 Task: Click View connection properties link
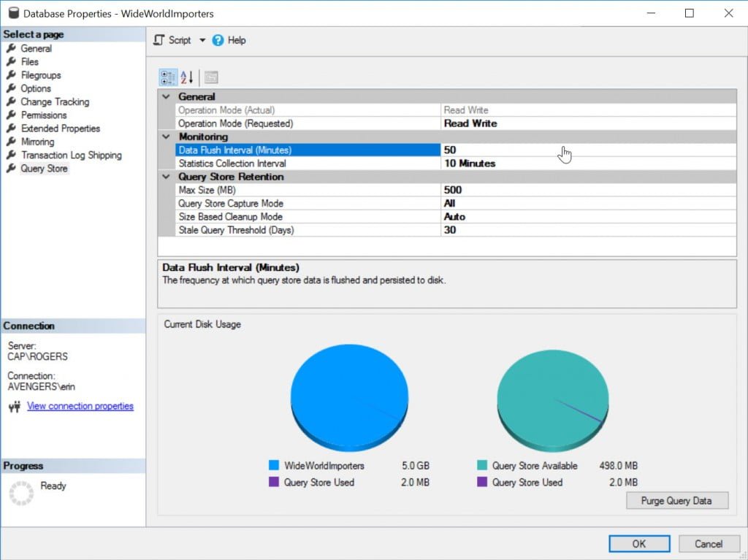click(80, 406)
